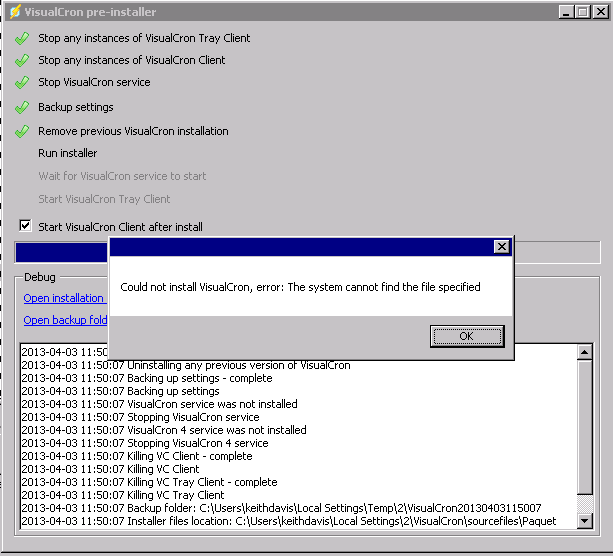Image resolution: width=613 pixels, height=556 pixels.
Task: Close the VisualCron pre-installer window
Action: (x=598, y=12)
